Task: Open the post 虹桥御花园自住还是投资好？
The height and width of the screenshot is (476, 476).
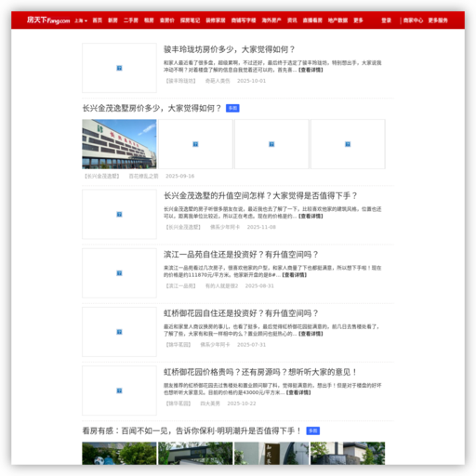Action: (x=241, y=313)
